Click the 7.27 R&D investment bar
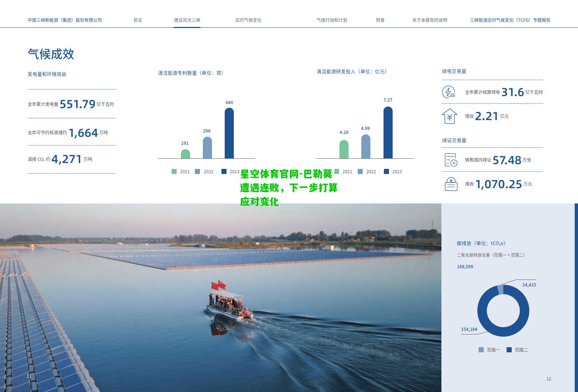Screen dimensions: 578x392 point(388,132)
